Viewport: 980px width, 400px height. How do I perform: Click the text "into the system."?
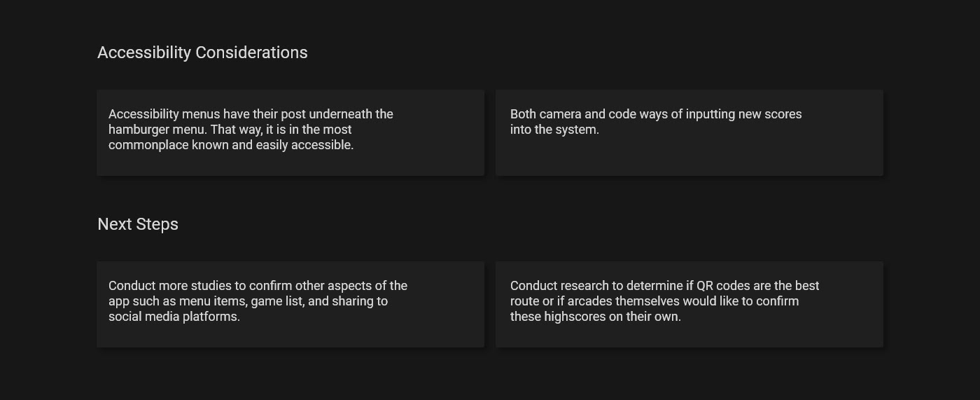(x=554, y=130)
